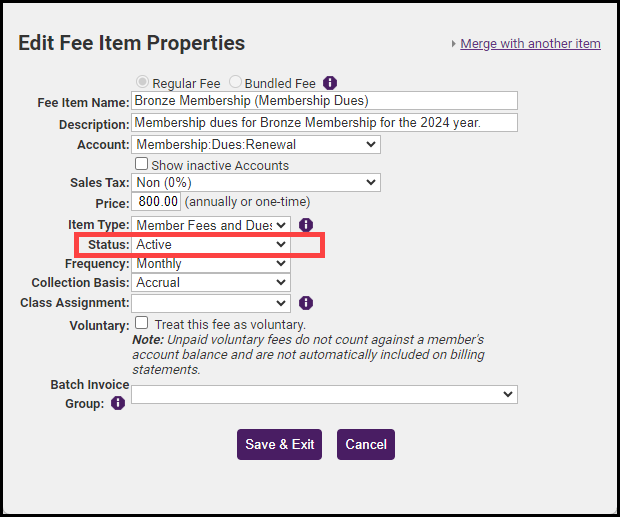Click info icon beside Class Assignment
This screenshot has width=620, height=517.
coord(306,302)
